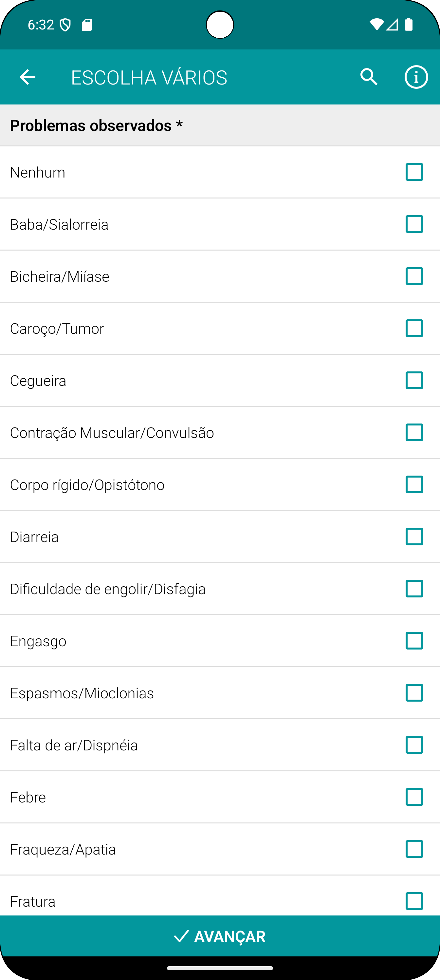Check the Nenhum checkbox
Image resolution: width=440 pixels, height=980 pixels.
coord(414,172)
